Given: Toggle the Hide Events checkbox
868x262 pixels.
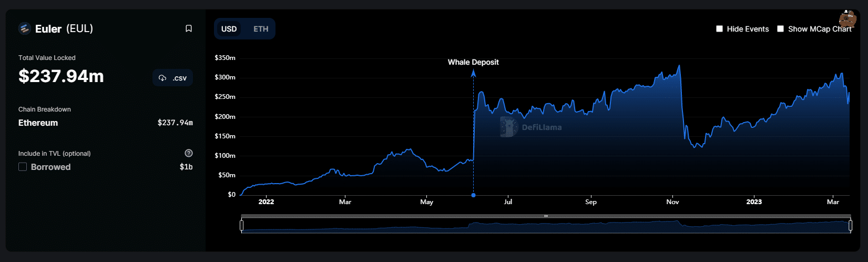Looking at the screenshot, I should coord(719,29).
